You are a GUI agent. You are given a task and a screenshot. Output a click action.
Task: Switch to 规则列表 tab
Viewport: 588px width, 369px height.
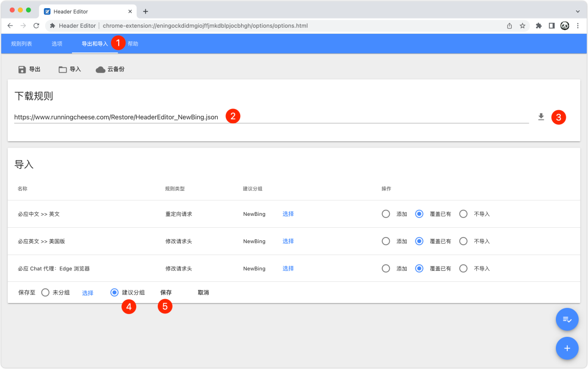pyautogui.click(x=22, y=44)
